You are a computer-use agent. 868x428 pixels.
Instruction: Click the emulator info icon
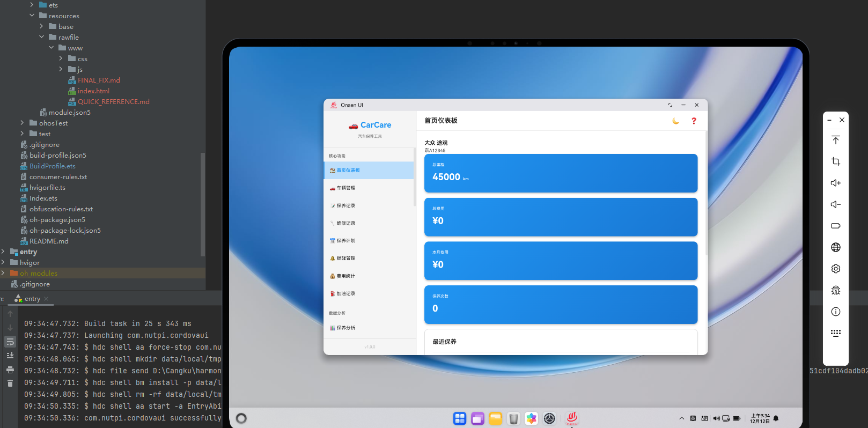pyautogui.click(x=836, y=312)
